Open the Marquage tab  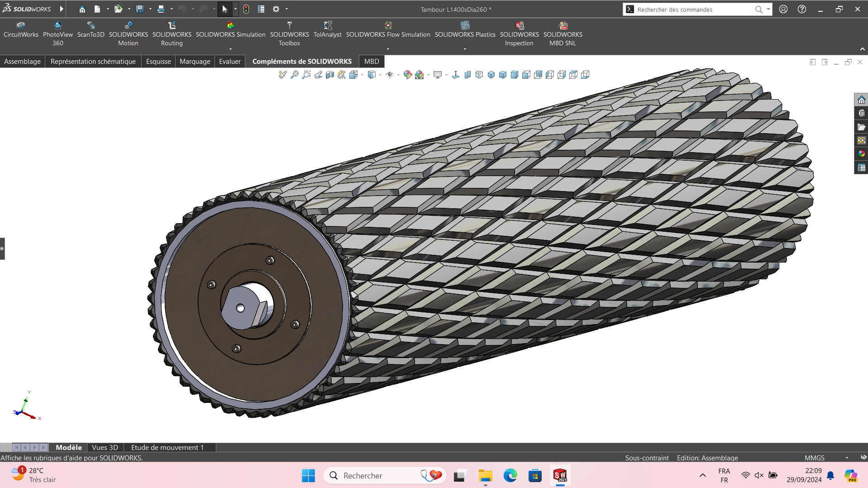coord(195,62)
